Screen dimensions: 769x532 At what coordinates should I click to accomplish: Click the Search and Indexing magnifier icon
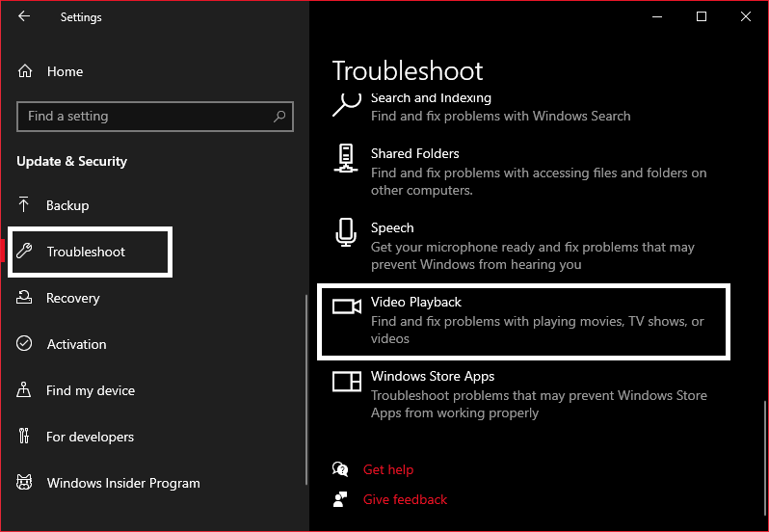click(347, 104)
